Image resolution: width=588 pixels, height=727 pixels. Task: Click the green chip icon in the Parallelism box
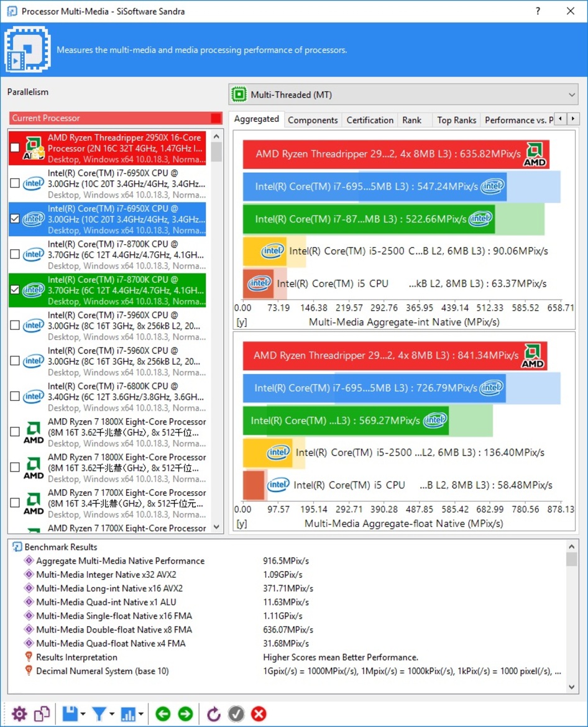239,94
